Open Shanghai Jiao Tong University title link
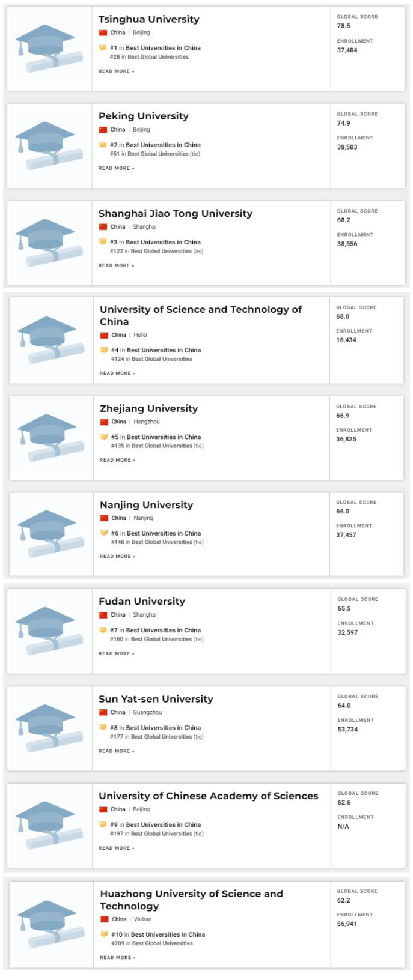This screenshot has width=413, height=980. pyautogui.click(x=175, y=213)
